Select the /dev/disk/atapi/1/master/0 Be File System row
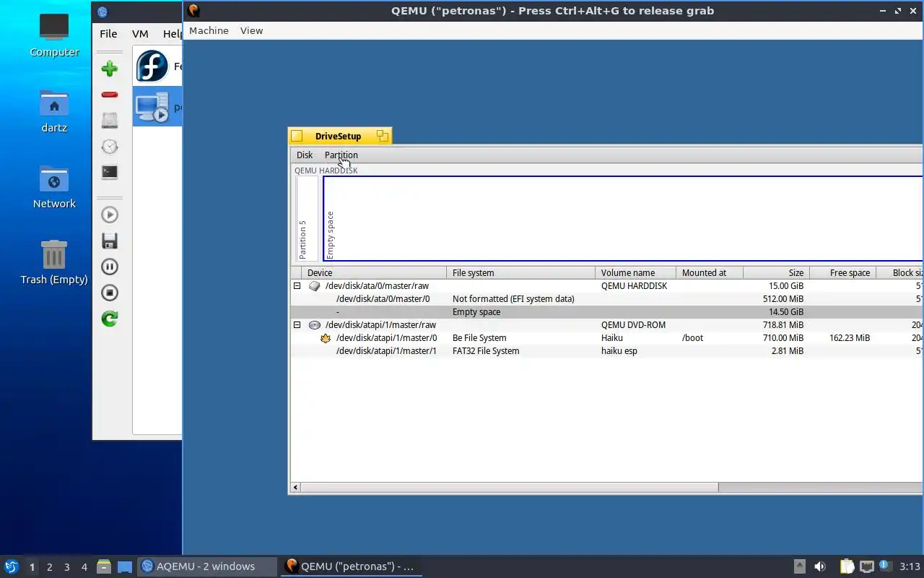This screenshot has width=924, height=578. click(606, 337)
